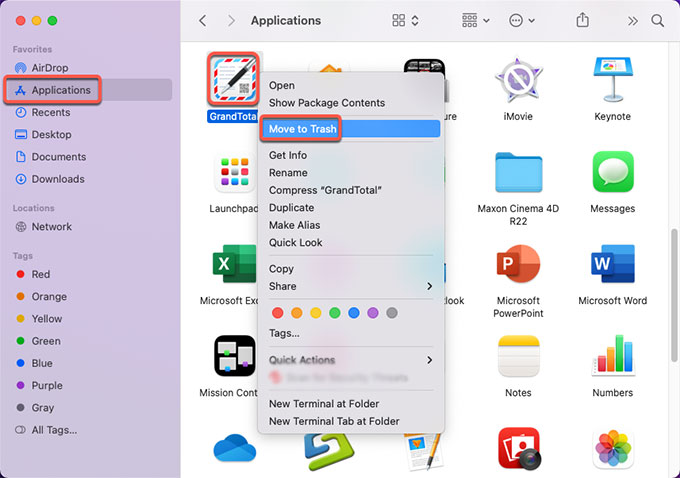The image size is (680, 478).
Task: Choose Rename in context menu
Action: click(288, 173)
